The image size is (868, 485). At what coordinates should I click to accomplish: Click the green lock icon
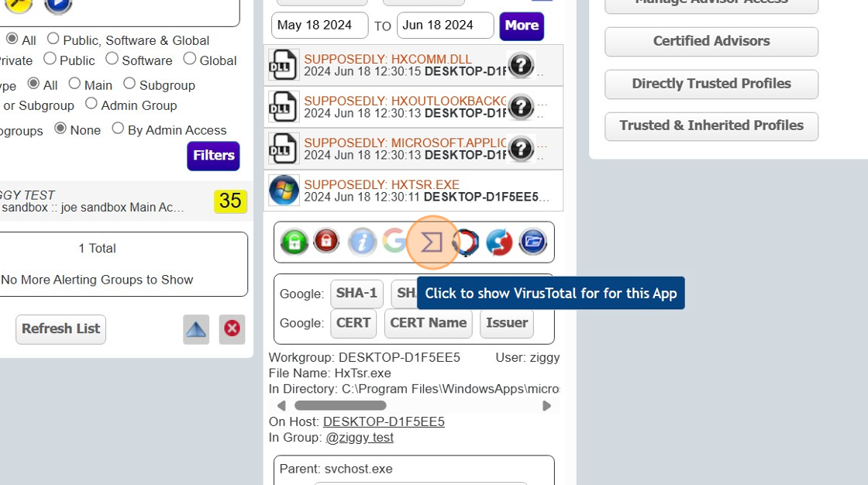[294, 242]
